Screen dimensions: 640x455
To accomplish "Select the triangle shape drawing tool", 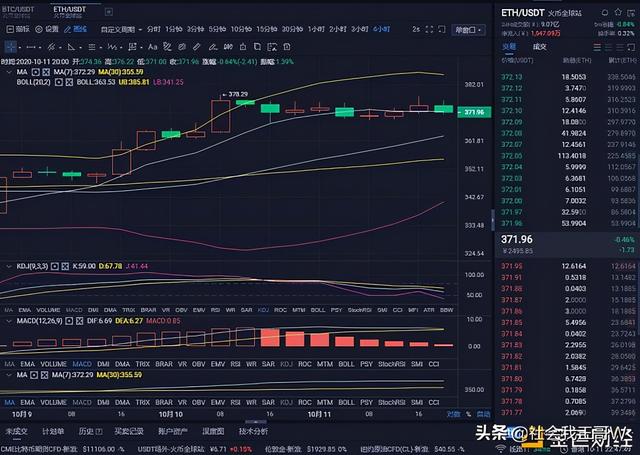I will pos(71,47).
